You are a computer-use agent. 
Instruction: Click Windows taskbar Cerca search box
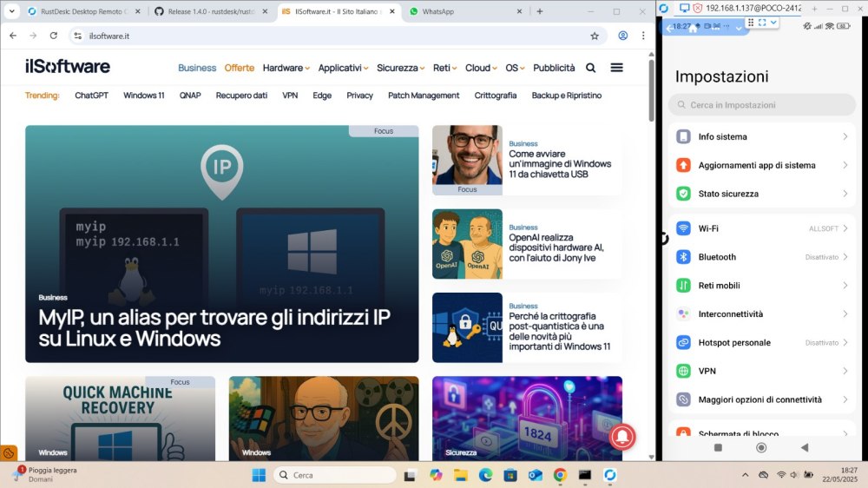coord(335,475)
